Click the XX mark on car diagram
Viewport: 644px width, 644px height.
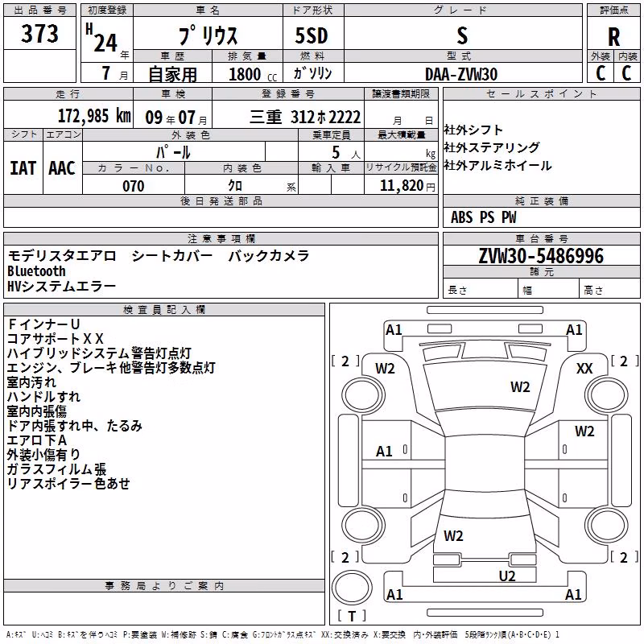pyautogui.click(x=584, y=369)
